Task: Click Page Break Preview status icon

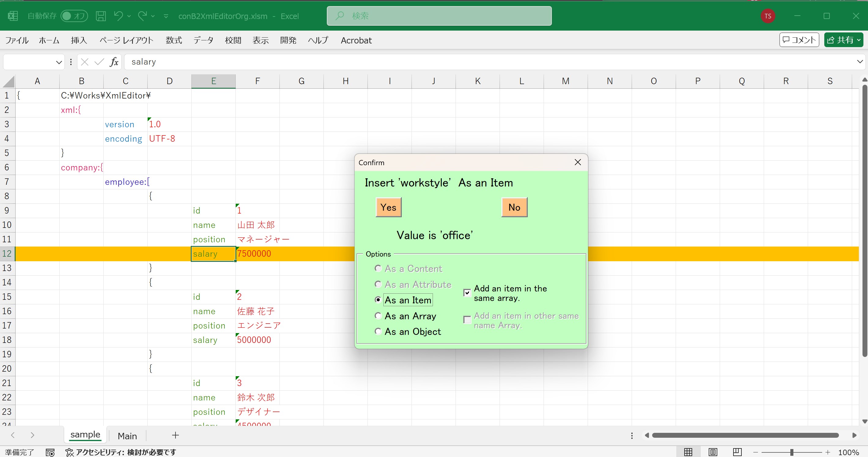Action: point(737,452)
